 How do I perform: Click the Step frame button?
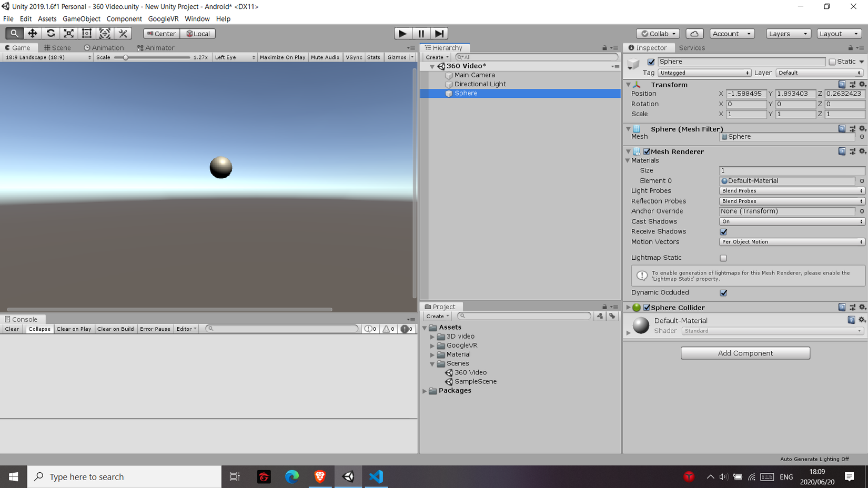pyautogui.click(x=439, y=34)
